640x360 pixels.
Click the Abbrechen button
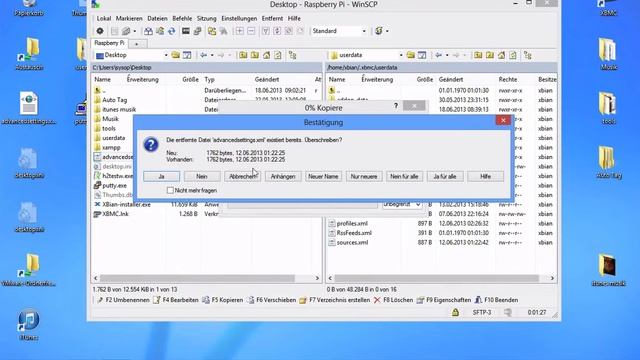(x=242, y=176)
